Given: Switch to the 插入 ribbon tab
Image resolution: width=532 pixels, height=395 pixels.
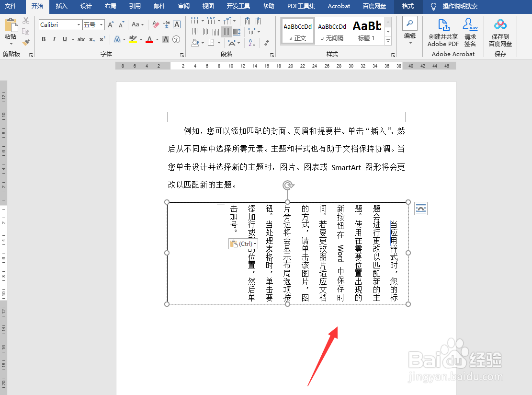Looking at the screenshot, I should [61, 7].
